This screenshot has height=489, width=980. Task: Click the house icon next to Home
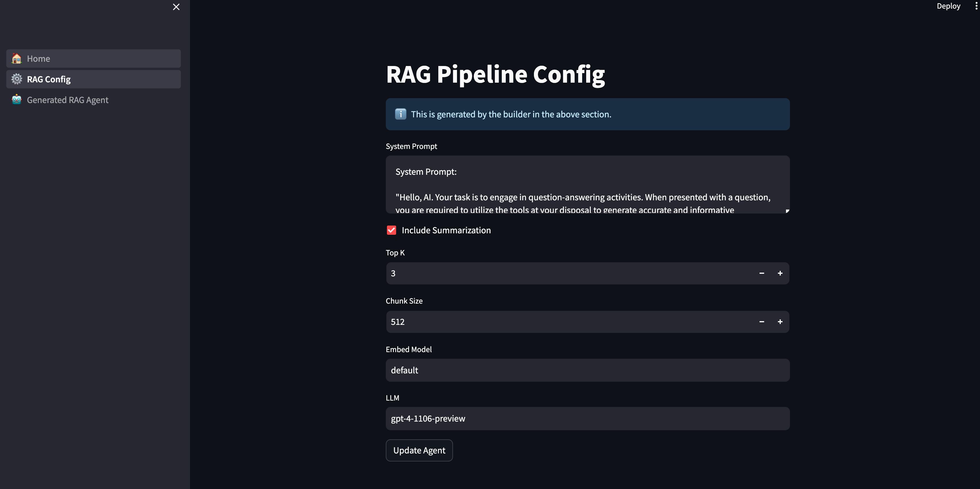[16, 59]
